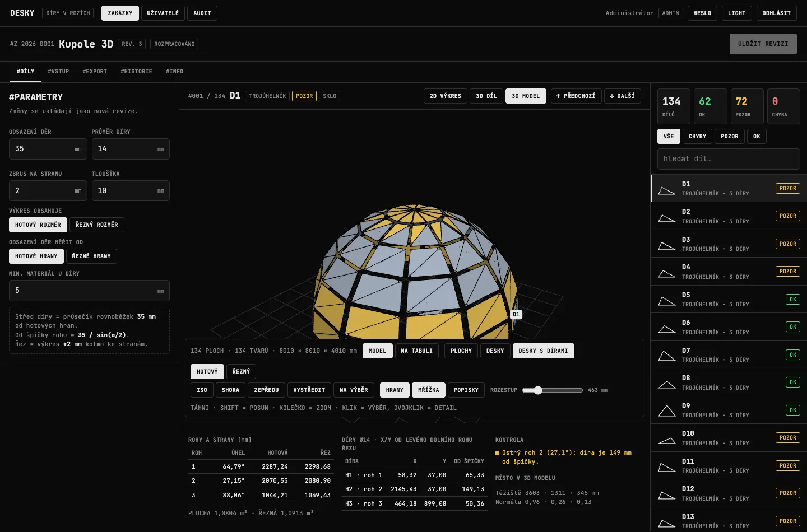Select part D10 in the list

click(729, 438)
